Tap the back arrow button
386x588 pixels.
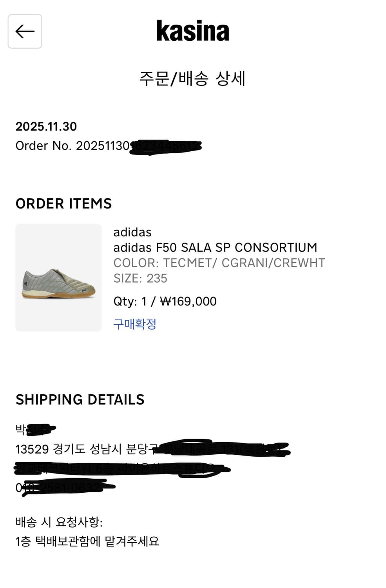click(25, 31)
